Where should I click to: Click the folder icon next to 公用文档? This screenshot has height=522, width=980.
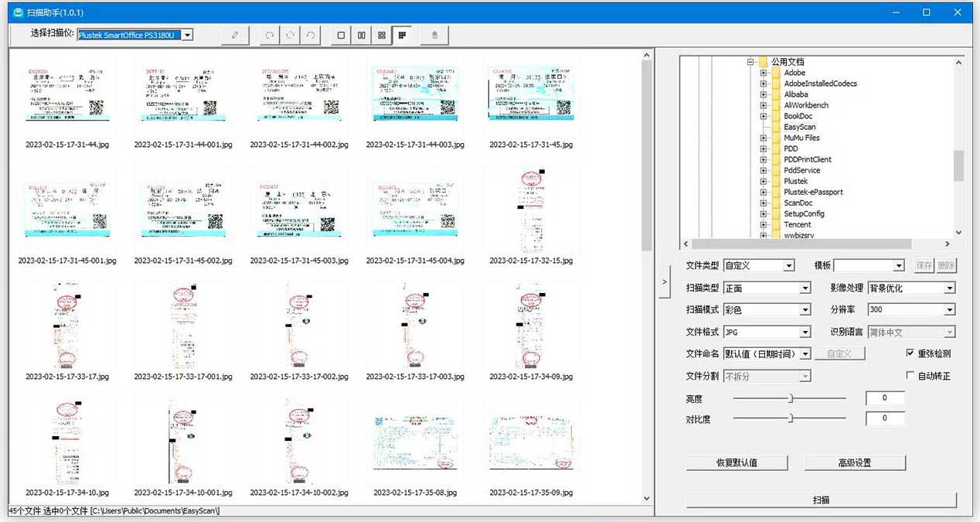[763, 62]
